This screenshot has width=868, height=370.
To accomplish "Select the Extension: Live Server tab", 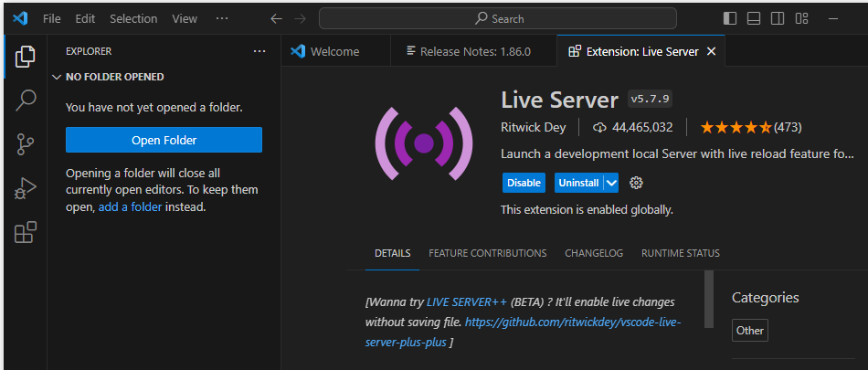I will click(641, 51).
